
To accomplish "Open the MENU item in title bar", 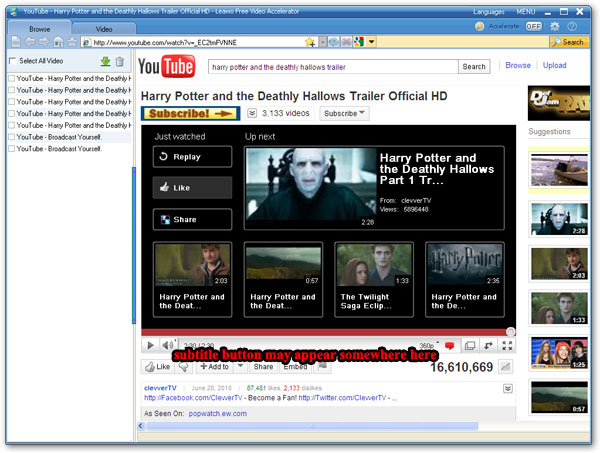I will click(x=526, y=12).
